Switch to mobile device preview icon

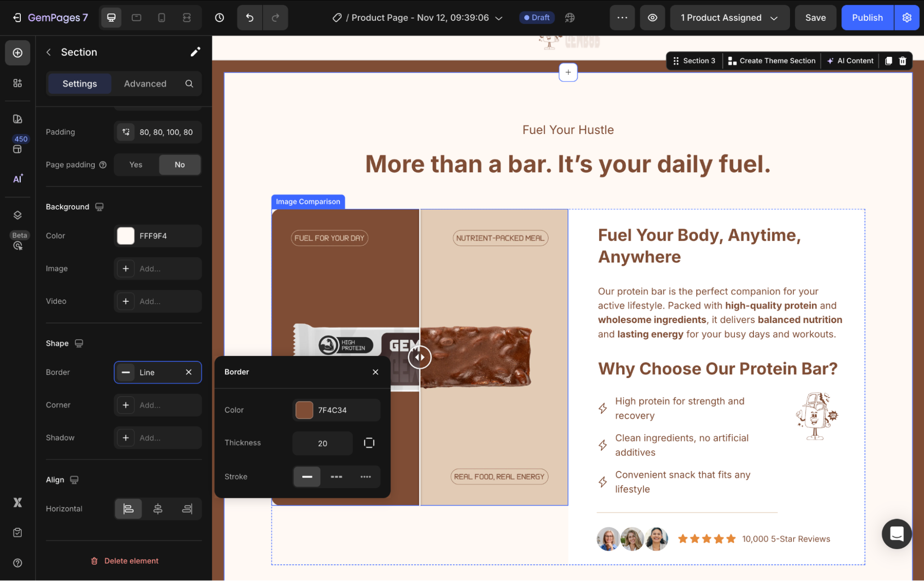click(161, 18)
